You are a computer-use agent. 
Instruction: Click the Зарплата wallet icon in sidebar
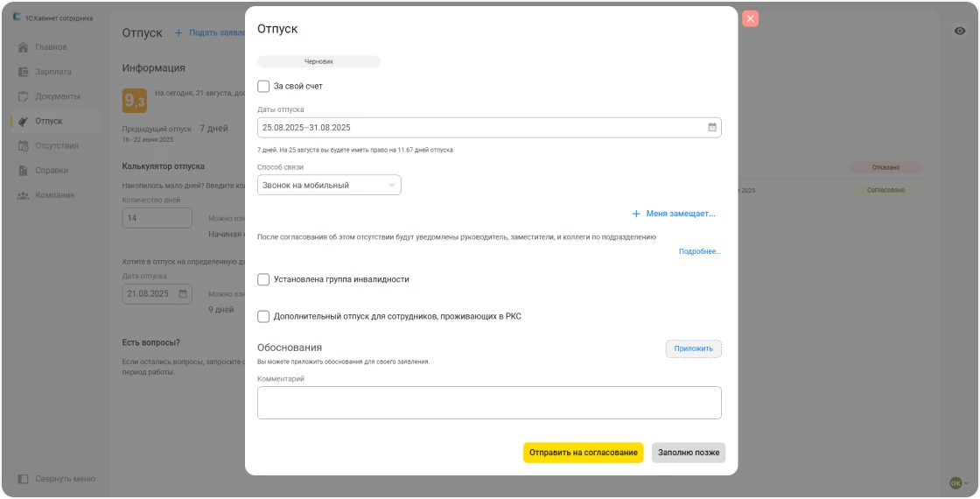(24, 72)
